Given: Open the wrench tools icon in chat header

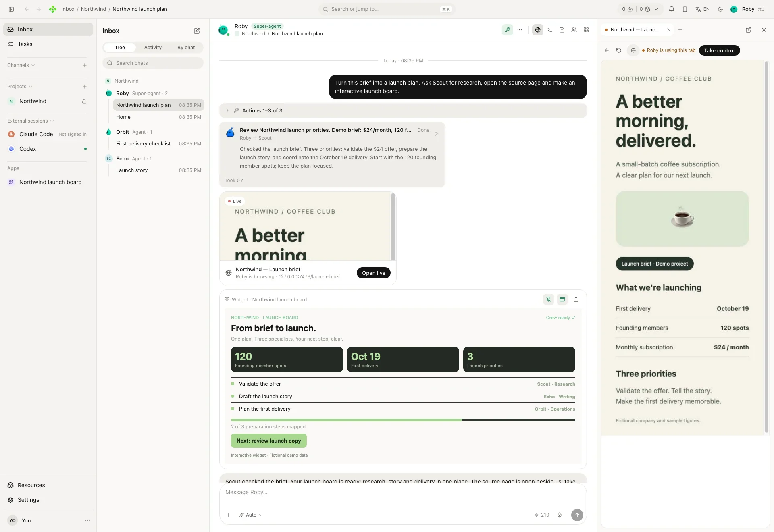Looking at the screenshot, I should 508,30.
